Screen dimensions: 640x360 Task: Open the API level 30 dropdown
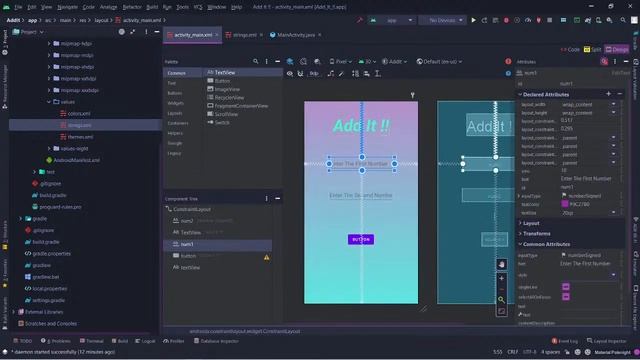point(367,62)
